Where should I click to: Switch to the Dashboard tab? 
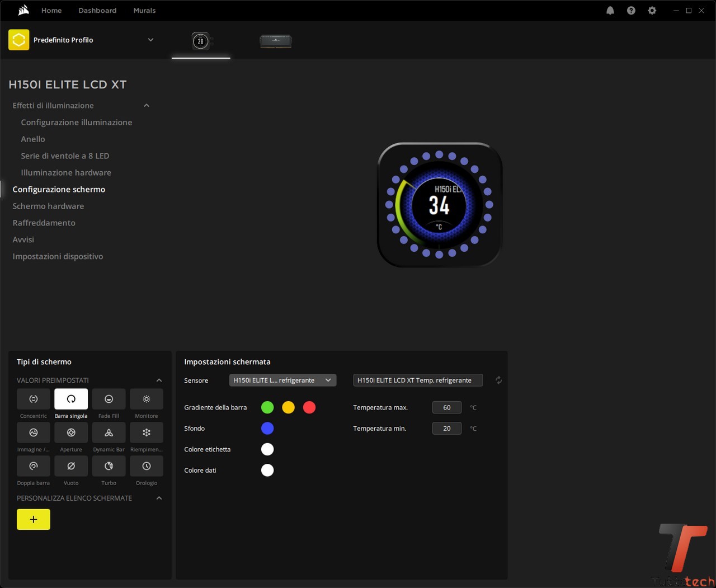(x=97, y=11)
